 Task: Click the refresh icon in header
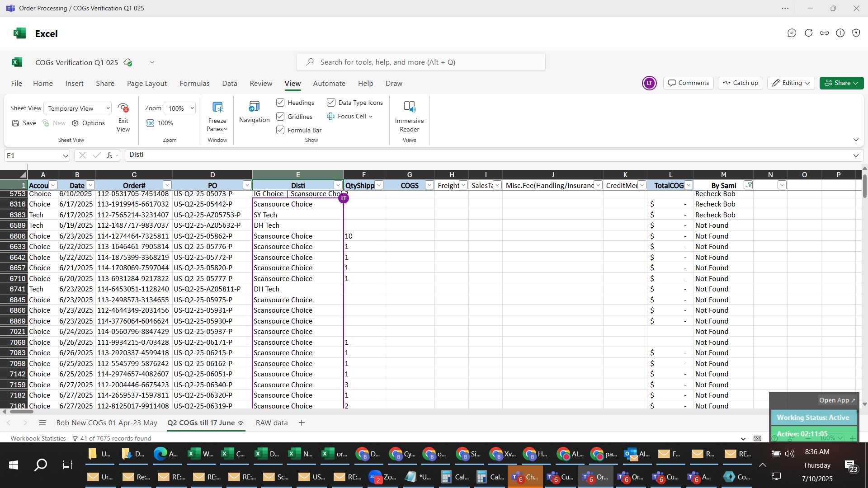(x=808, y=33)
